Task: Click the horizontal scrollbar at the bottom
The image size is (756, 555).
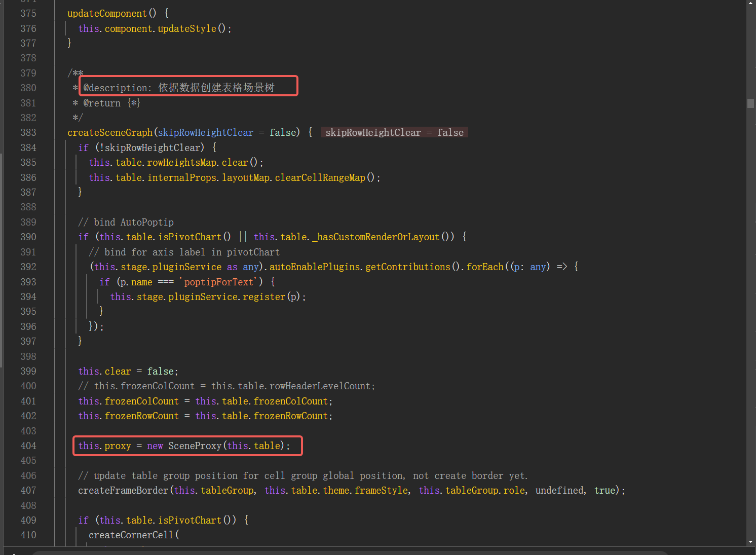Action: click(x=350, y=552)
